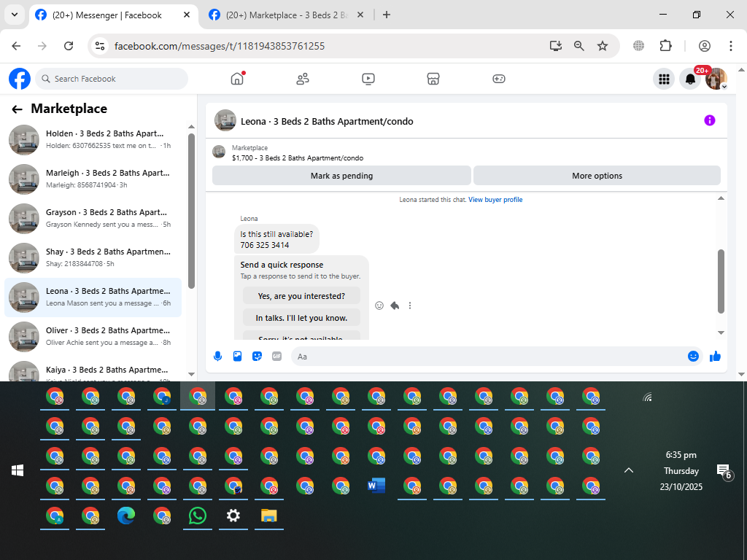
Task: Open View buyer profile link
Action: [x=495, y=200]
